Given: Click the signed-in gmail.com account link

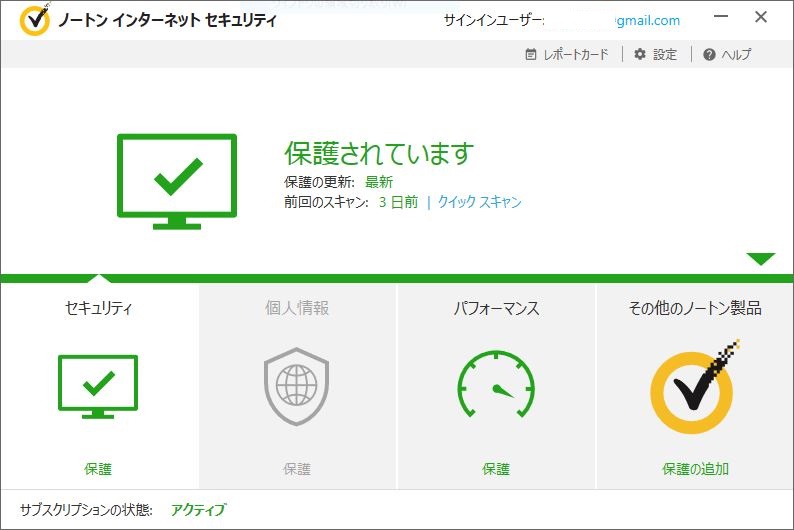Looking at the screenshot, I should [648, 21].
